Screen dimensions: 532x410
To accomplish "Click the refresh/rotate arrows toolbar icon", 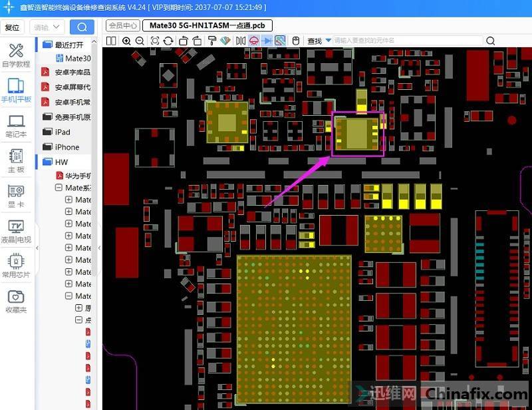I will [169, 41].
